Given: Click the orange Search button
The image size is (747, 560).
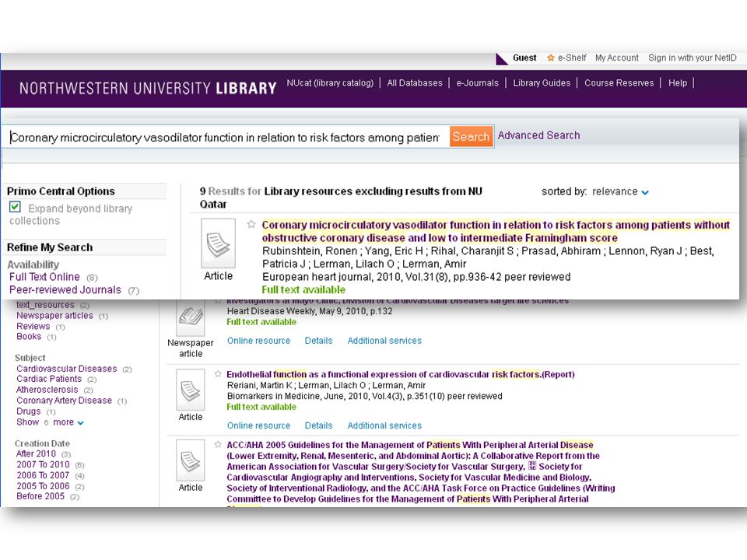Looking at the screenshot, I should pos(471,137).
